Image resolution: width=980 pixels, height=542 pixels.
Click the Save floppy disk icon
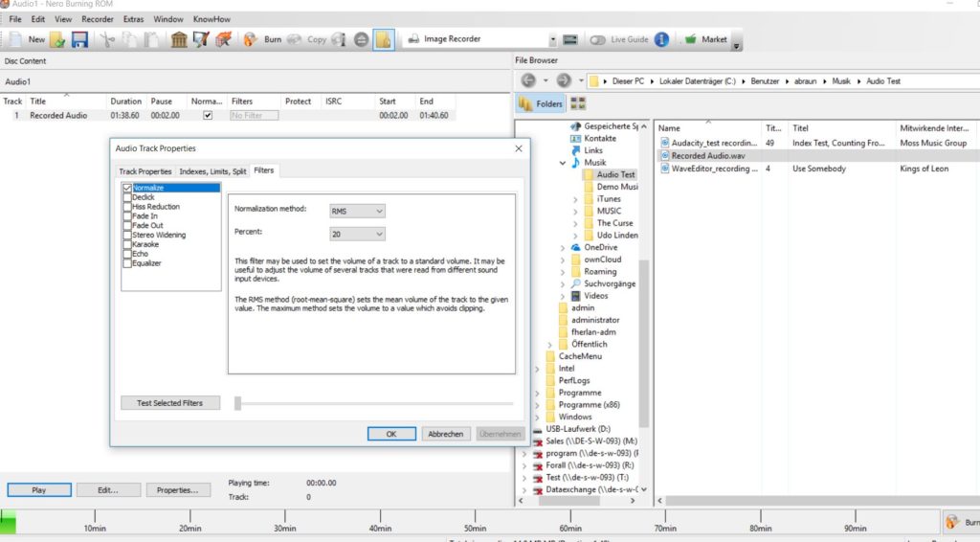80,39
